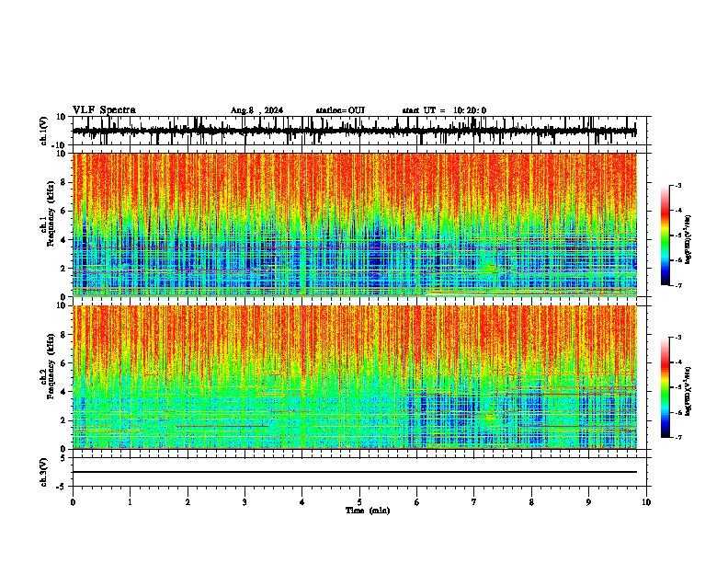Click time axis tick label 4
The image size is (728, 563).
point(302,502)
